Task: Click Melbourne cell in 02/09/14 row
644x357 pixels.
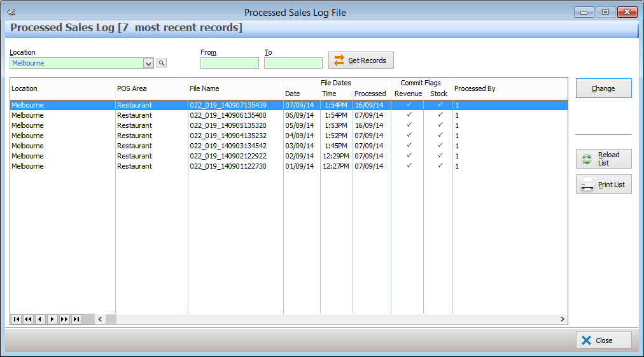Action: [27, 156]
